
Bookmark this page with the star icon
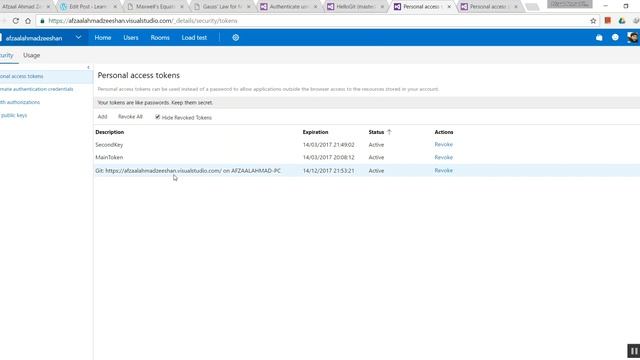[x=593, y=21]
